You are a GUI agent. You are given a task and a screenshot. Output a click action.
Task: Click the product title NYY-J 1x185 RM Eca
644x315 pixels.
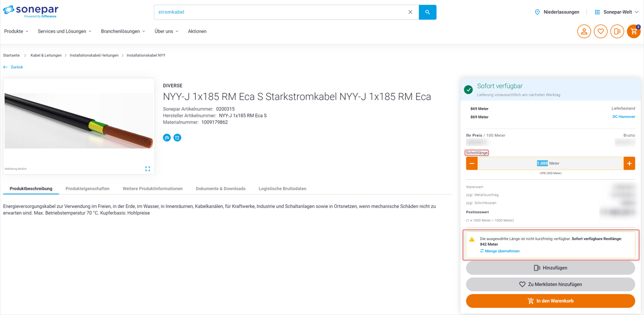(x=297, y=97)
